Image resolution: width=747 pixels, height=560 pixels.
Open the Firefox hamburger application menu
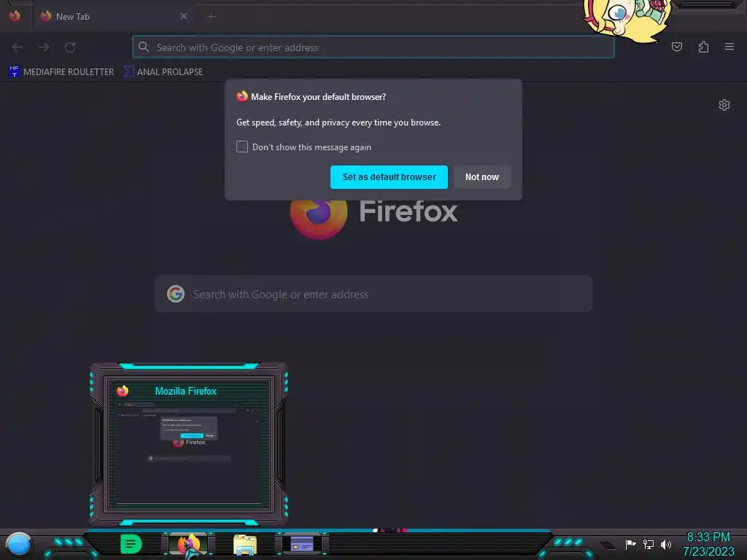tap(729, 47)
